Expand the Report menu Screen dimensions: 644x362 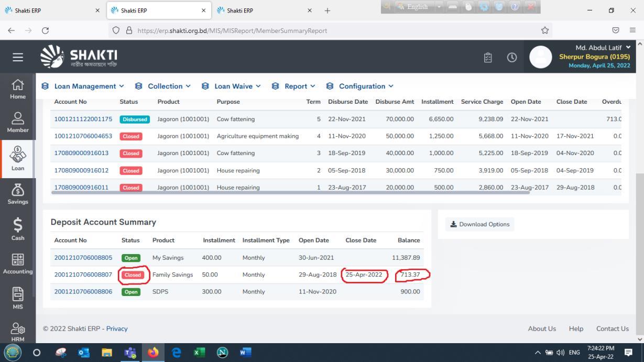[x=293, y=86]
